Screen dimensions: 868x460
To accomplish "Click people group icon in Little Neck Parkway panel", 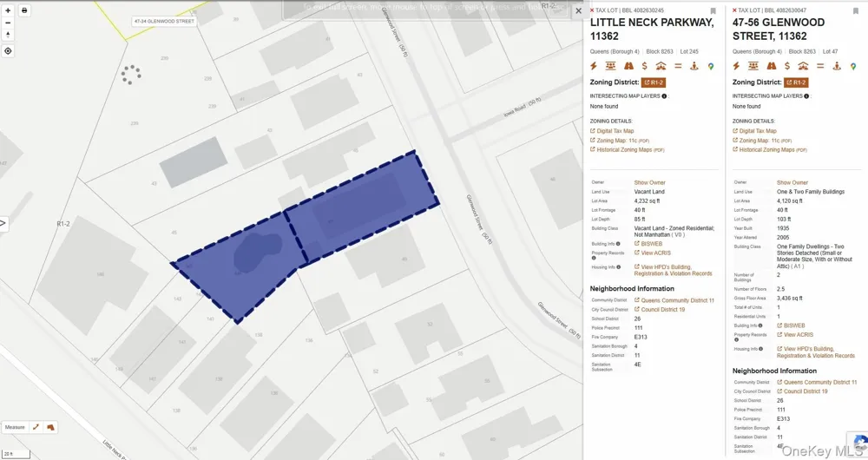I will pos(610,66).
